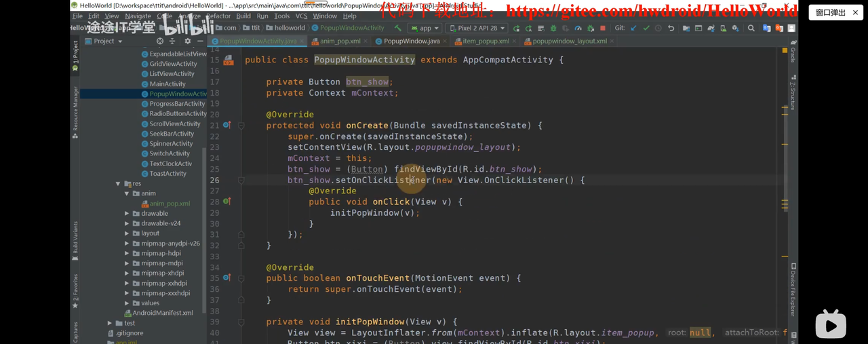
Task: Click override gutter icon beside onClick
Action: point(227,202)
